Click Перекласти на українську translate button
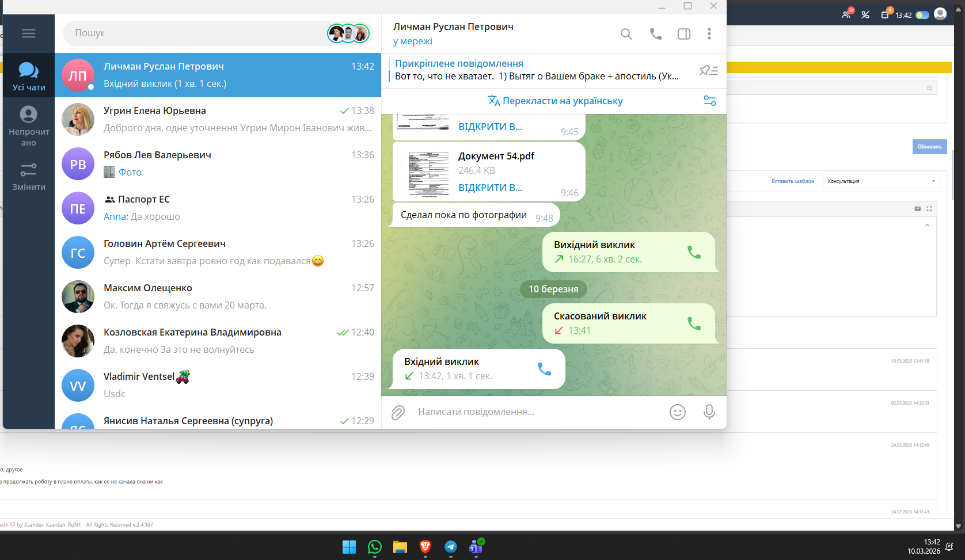Viewport: 965px width, 560px height. click(x=556, y=101)
